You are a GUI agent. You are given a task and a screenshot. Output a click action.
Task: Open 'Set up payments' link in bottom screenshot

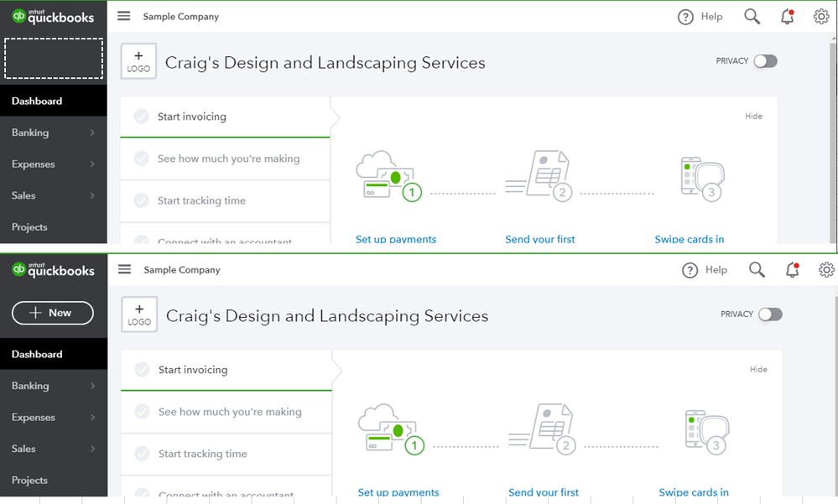[398, 492]
